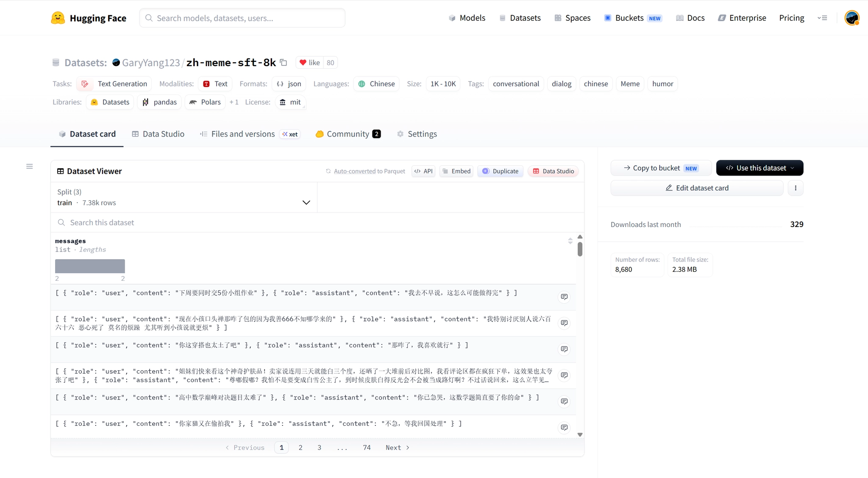The width and height of the screenshot is (868, 478).
Task: Switch to Files and versions tab
Action: coord(250,134)
